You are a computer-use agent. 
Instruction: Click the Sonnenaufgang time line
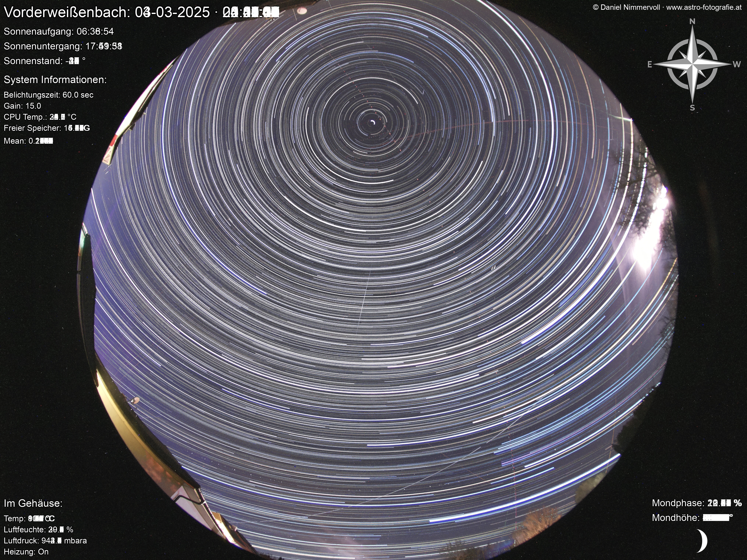click(59, 31)
